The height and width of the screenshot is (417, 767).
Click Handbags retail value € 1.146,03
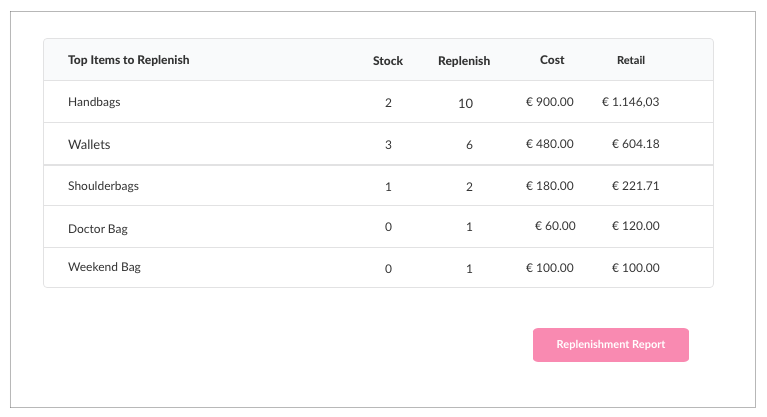click(631, 102)
